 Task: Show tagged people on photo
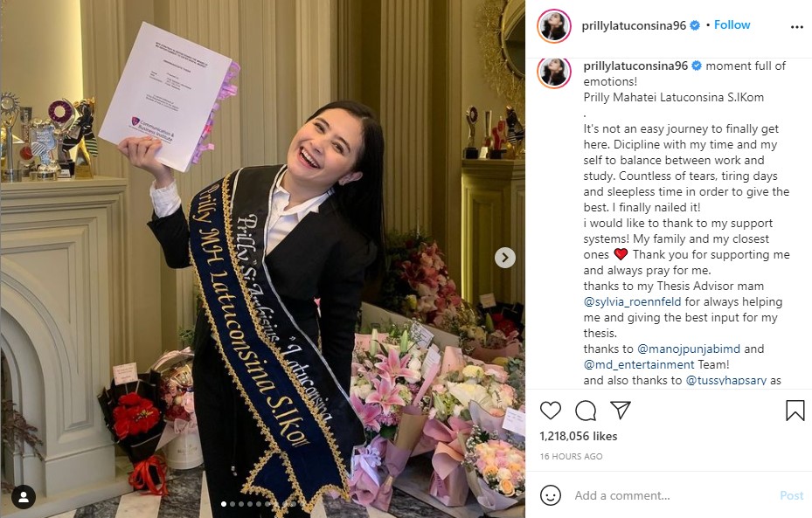24,497
